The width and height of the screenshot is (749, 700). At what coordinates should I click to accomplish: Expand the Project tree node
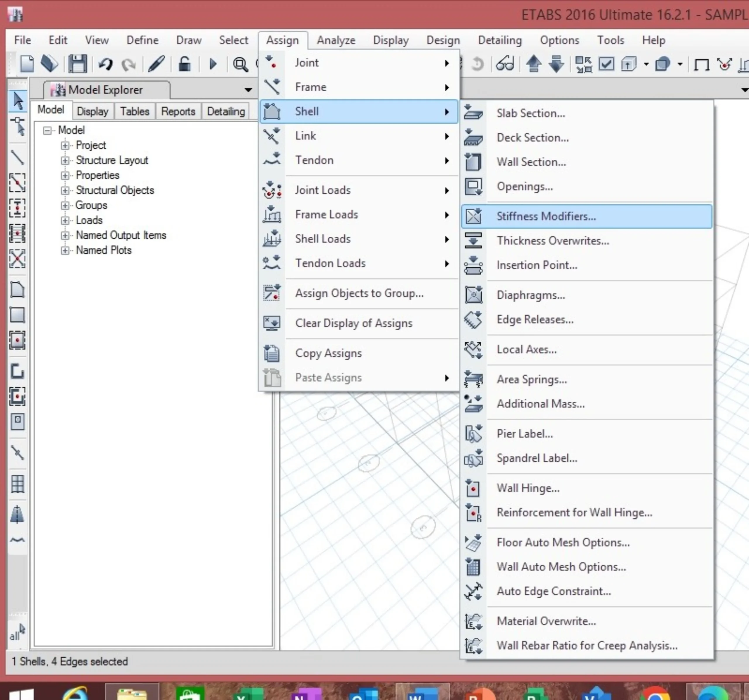click(x=65, y=145)
